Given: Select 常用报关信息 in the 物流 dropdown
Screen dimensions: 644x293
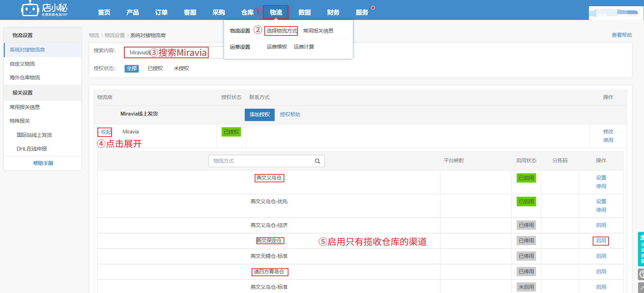Looking at the screenshot, I should 318,31.
